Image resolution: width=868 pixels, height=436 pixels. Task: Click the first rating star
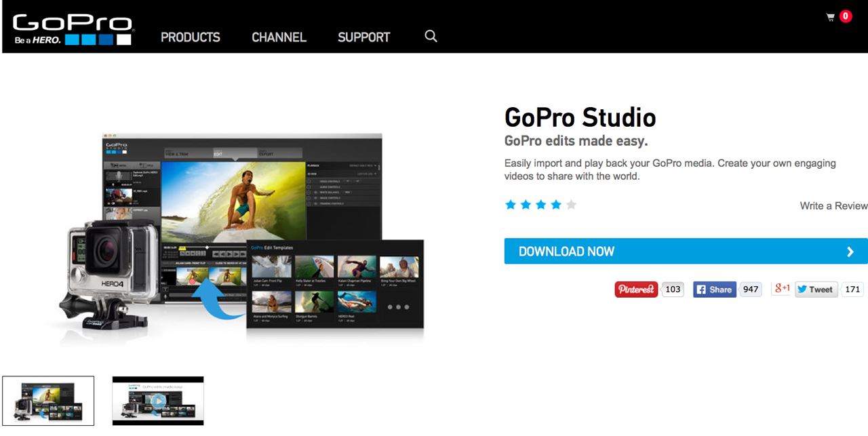coord(511,205)
